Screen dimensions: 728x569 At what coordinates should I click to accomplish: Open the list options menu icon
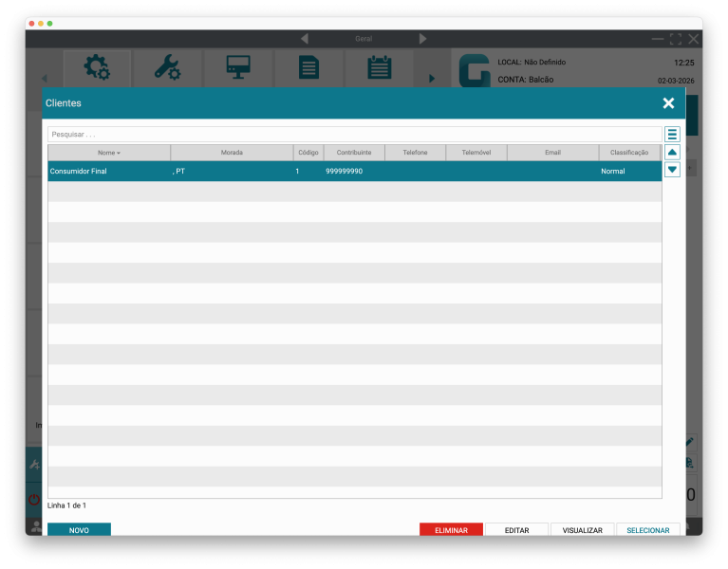[x=672, y=135]
